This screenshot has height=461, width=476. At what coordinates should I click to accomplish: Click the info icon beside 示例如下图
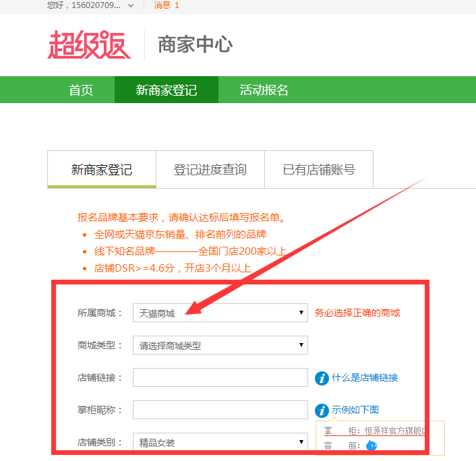click(322, 410)
